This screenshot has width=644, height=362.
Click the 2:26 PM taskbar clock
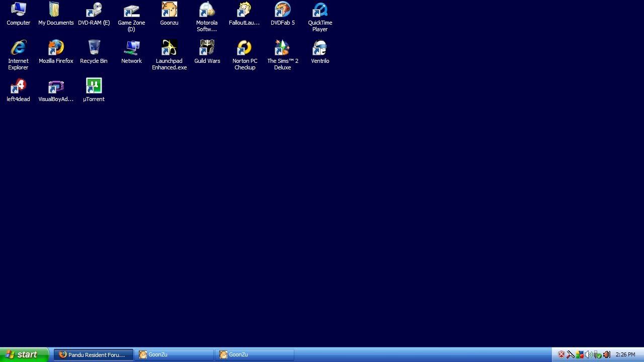click(x=625, y=355)
